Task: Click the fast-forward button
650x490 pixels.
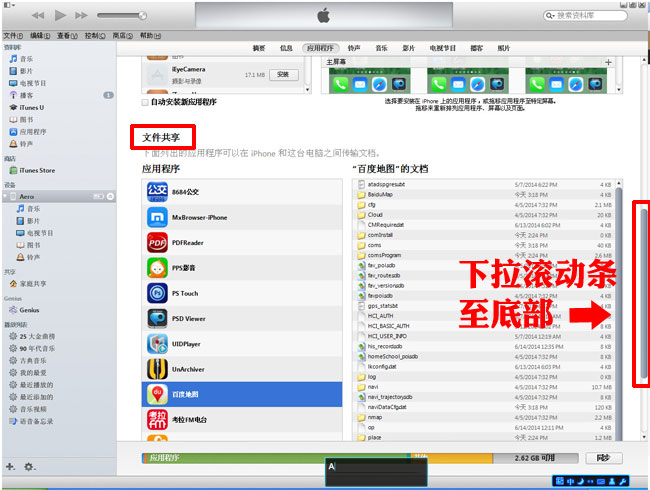Action: (81, 16)
